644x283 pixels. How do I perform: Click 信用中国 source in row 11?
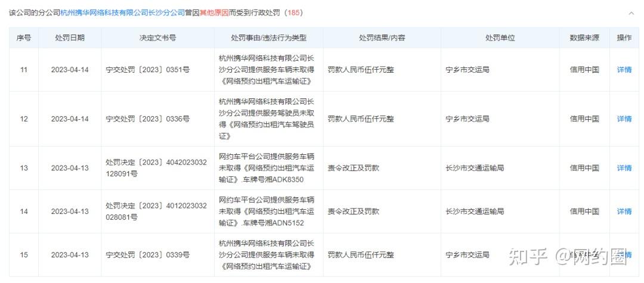[x=584, y=70]
